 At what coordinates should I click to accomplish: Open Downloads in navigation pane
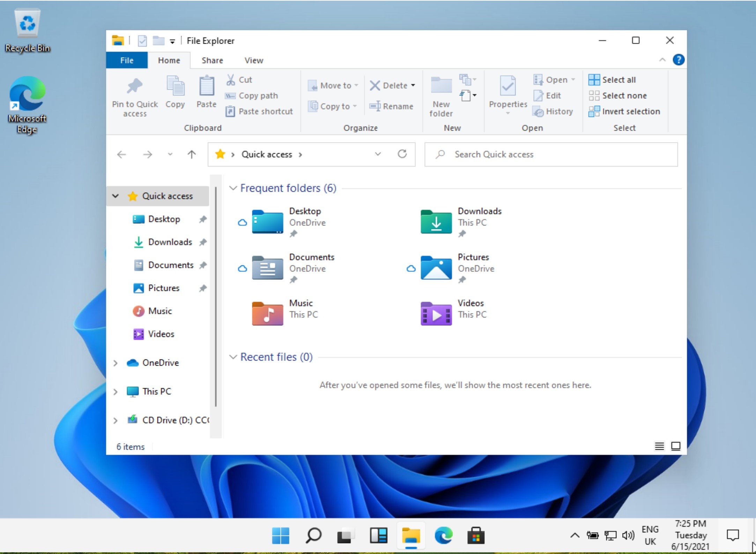point(170,242)
